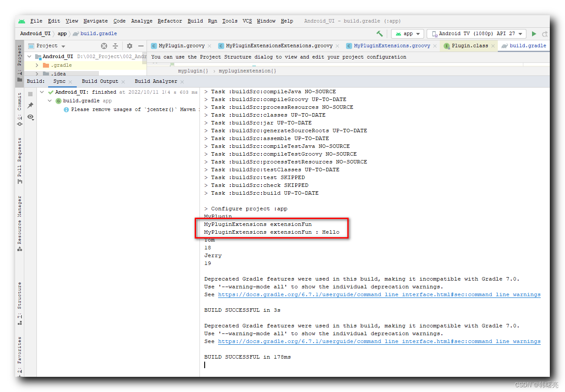Click the stop build icon in Build panel
Screen dimensions: 565x392
pyautogui.click(x=30, y=94)
